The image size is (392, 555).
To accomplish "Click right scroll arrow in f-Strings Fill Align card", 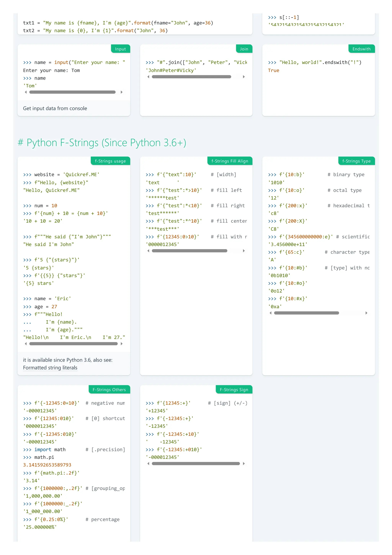I will [244, 251].
